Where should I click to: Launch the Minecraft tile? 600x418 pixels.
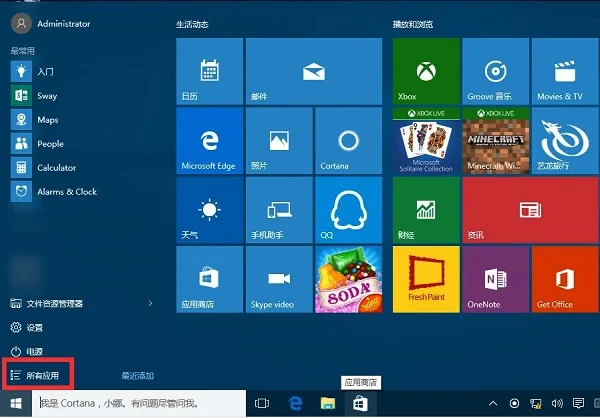pyautogui.click(x=496, y=140)
